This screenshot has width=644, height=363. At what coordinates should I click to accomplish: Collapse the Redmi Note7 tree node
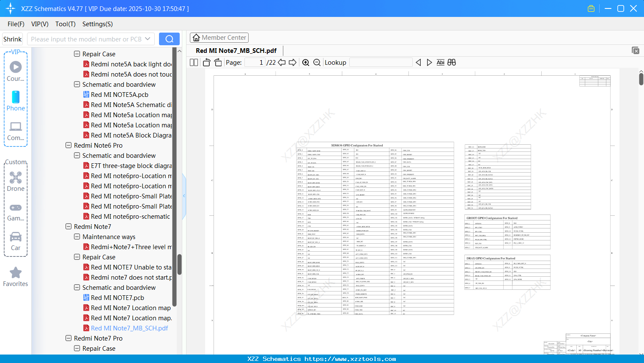pos(69,226)
